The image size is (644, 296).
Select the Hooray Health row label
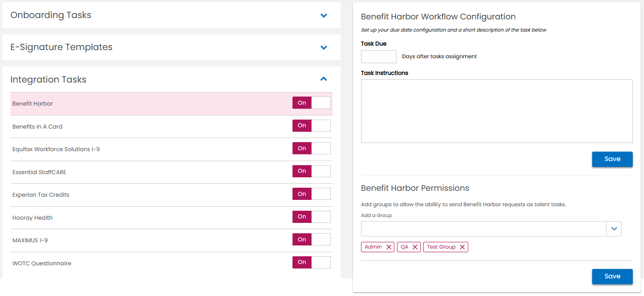(x=32, y=218)
